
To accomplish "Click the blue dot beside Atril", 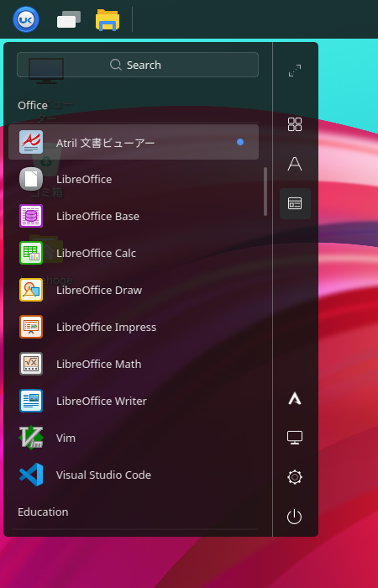I will pos(240,142).
